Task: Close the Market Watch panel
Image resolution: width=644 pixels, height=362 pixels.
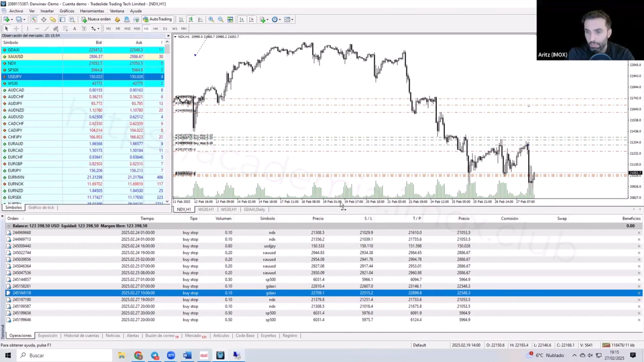Action: point(168,36)
